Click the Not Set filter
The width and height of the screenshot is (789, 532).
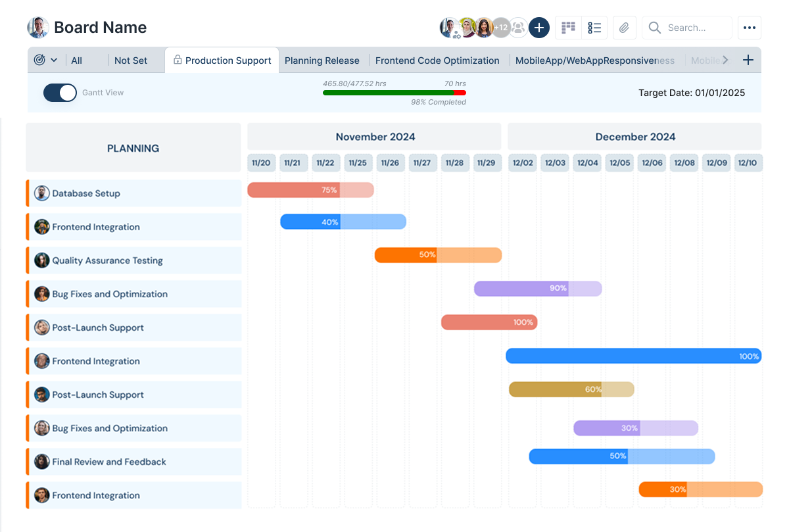[131, 60]
